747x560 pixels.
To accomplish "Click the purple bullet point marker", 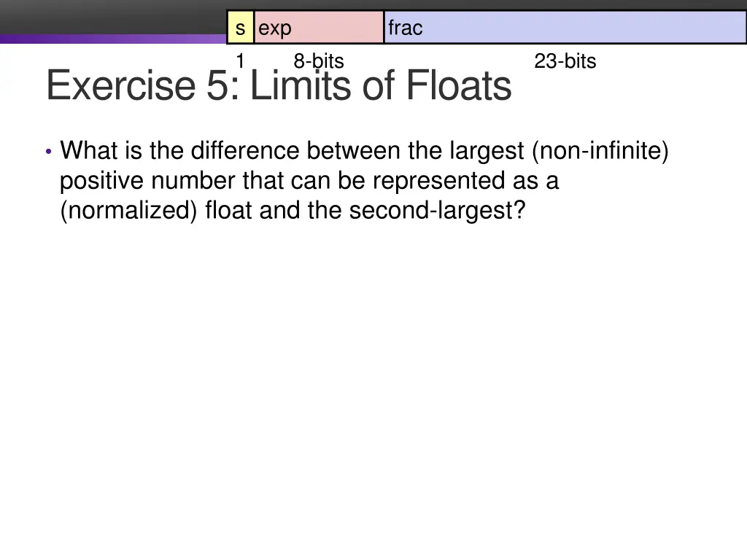I will [49, 152].
